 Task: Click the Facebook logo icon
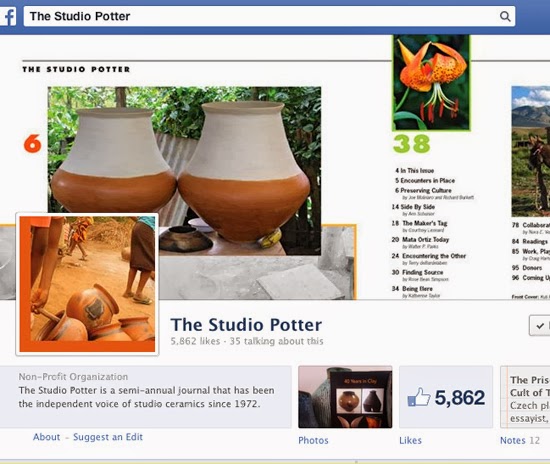tap(8, 16)
